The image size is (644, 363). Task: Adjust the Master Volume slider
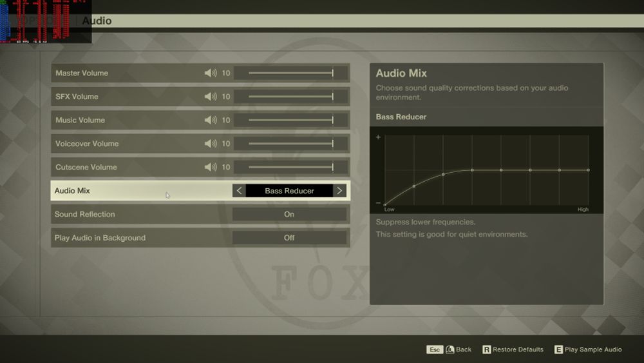tap(291, 73)
